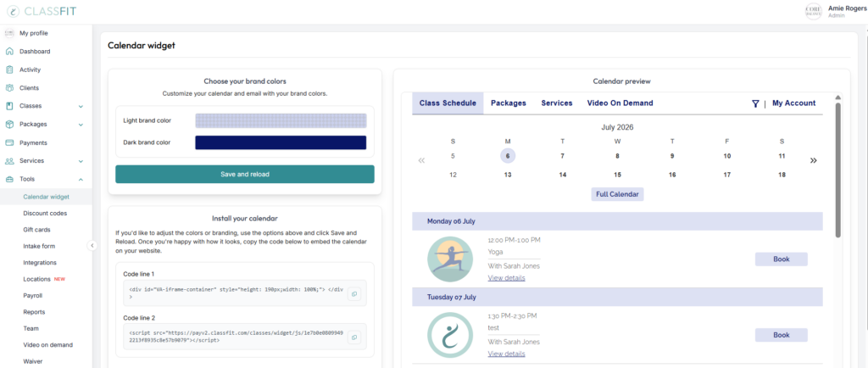Pick the Light brand color swatch
This screenshot has width=868, height=368.
point(281,120)
